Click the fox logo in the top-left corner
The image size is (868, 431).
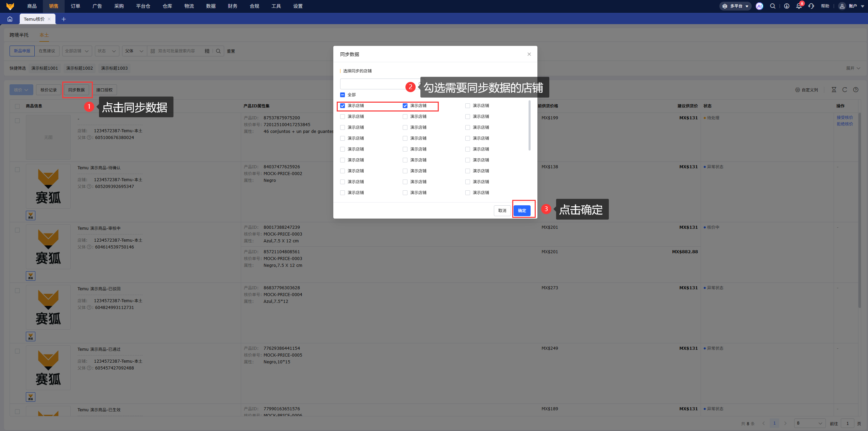(x=10, y=6)
